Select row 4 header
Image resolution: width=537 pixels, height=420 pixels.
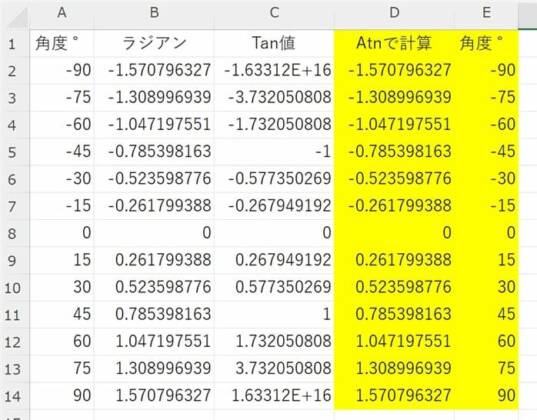[x=12, y=125]
